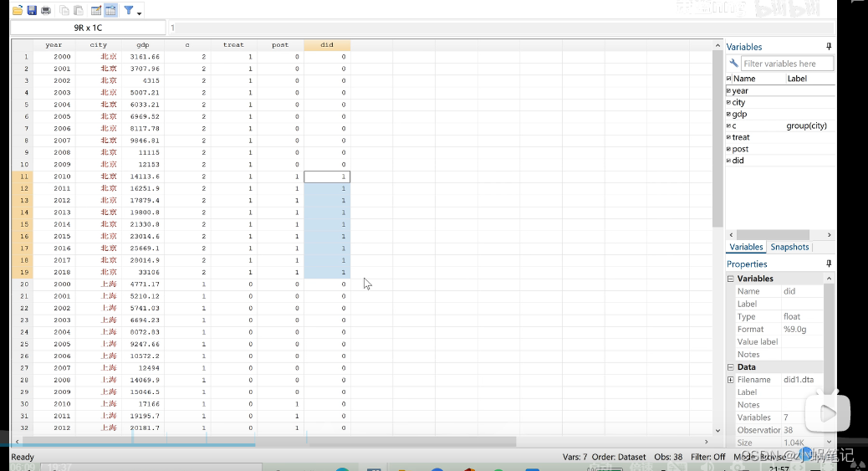Click the Copy icon in the toolbar

point(64,11)
